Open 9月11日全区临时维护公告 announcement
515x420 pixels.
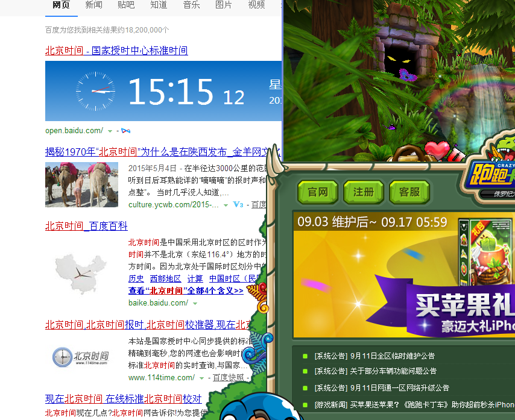point(374,356)
